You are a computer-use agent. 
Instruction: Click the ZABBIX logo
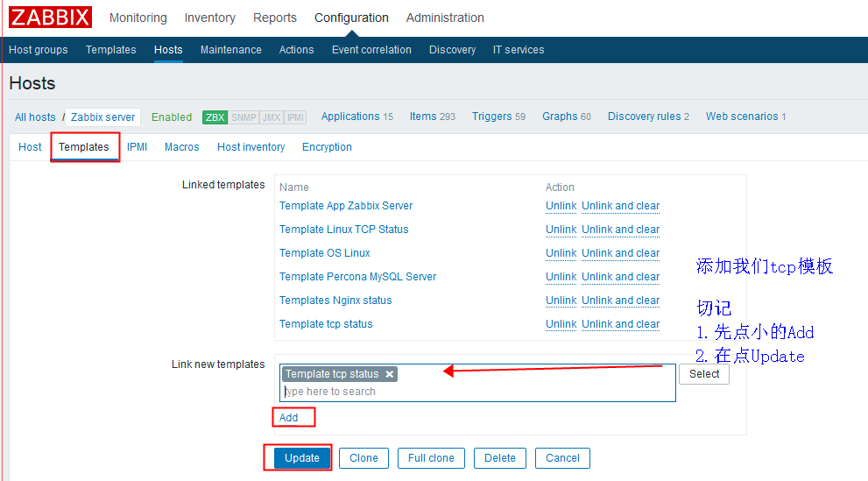pos(50,18)
